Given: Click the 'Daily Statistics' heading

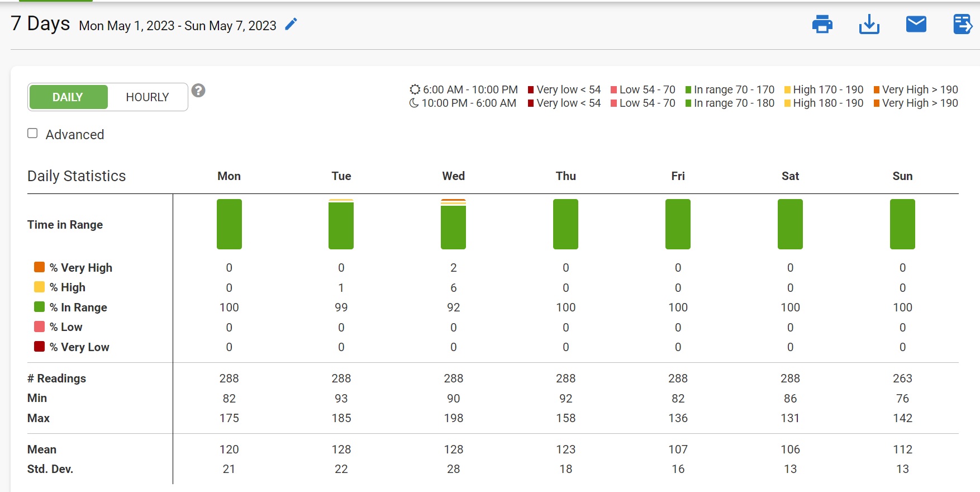Looking at the screenshot, I should (x=77, y=176).
